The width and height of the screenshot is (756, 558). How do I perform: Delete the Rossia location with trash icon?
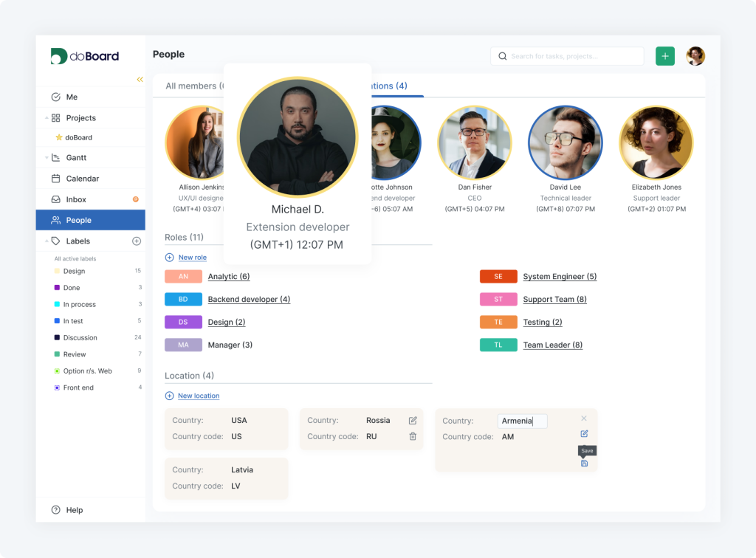pos(413,436)
